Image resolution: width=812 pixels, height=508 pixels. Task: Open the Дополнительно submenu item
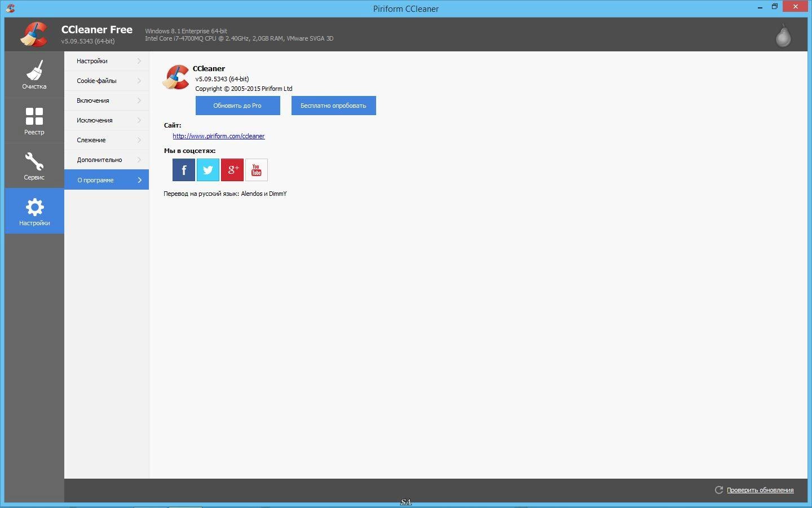(x=107, y=160)
